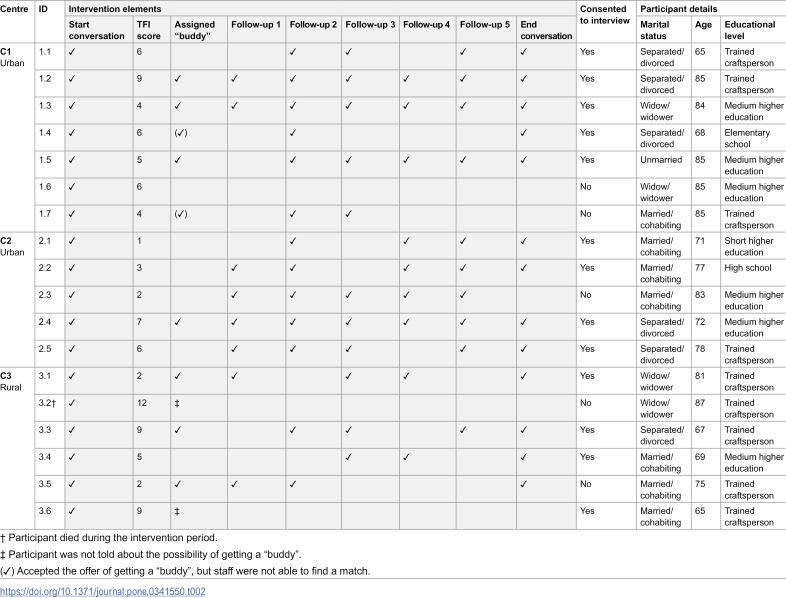Click the parenthesized checkmark in row 1.4
Viewport: 786px width, 598px height.
click(181, 133)
